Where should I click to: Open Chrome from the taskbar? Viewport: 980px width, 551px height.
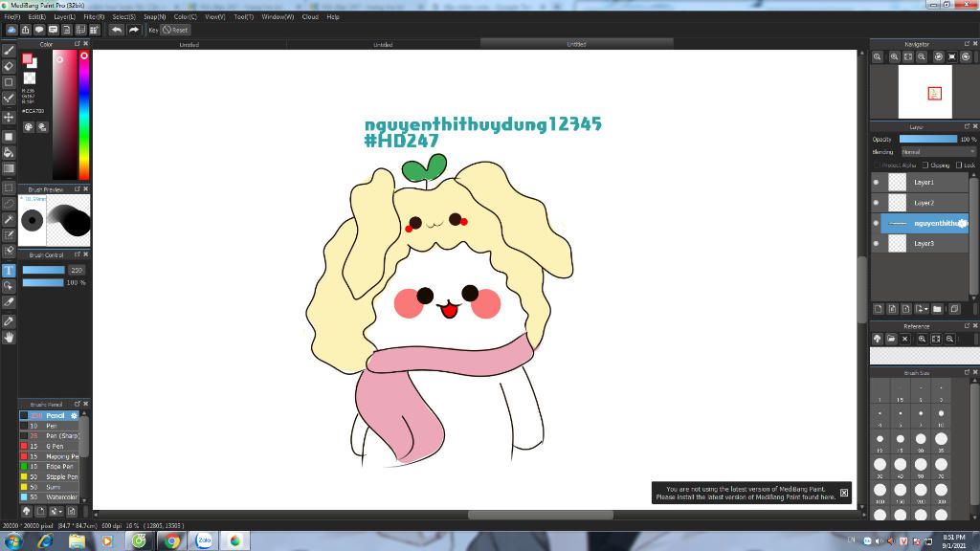172,541
